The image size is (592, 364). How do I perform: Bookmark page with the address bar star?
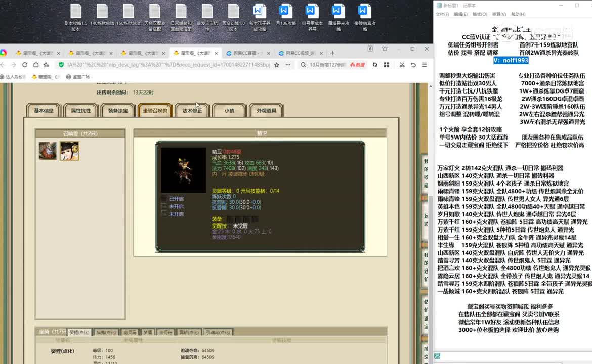tap(277, 65)
